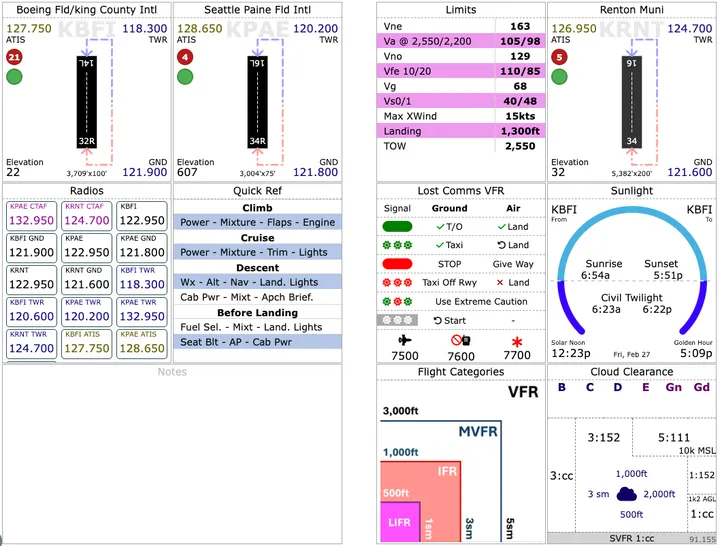Click the red 5 badge on Renton Muni
720x546 pixels.
[x=559, y=57]
